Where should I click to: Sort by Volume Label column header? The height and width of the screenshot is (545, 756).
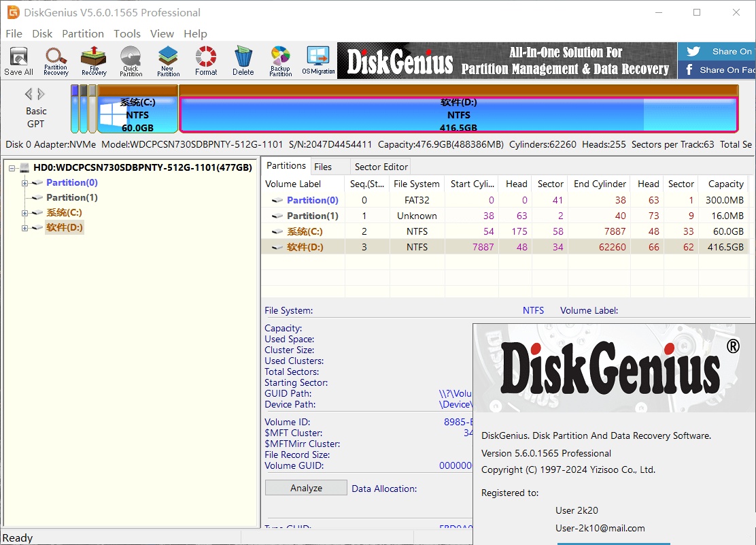tap(303, 184)
